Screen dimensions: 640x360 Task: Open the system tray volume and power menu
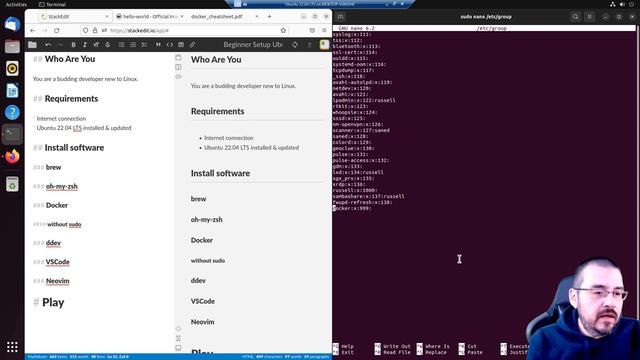click(x=622, y=4)
